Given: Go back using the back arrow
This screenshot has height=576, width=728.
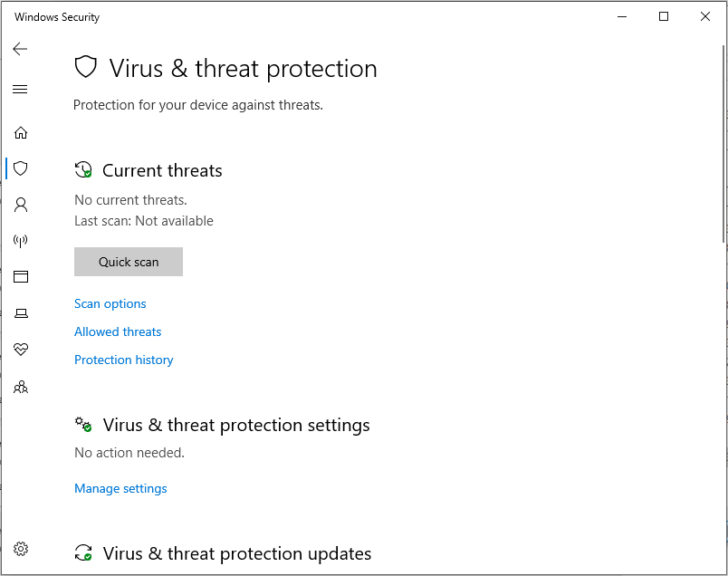Looking at the screenshot, I should (x=20, y=49).
